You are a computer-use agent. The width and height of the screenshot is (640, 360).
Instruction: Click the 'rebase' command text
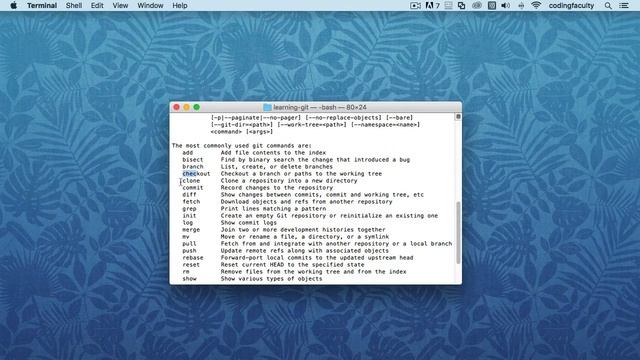[193, 258]
